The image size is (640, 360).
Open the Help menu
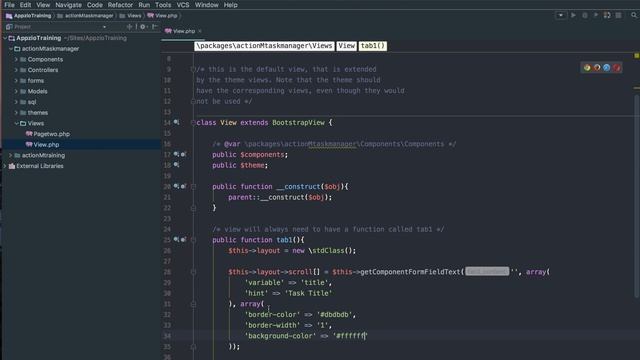[230, 5]
